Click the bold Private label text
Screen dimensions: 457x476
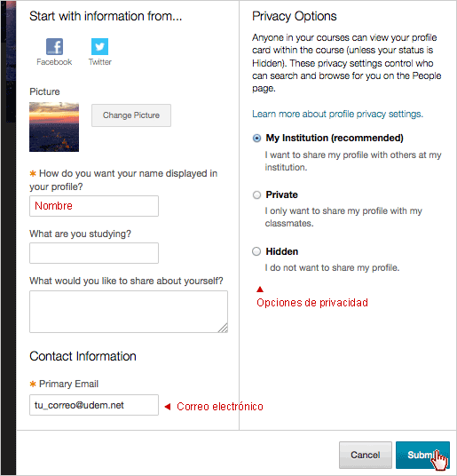click(x=281, y=194)
